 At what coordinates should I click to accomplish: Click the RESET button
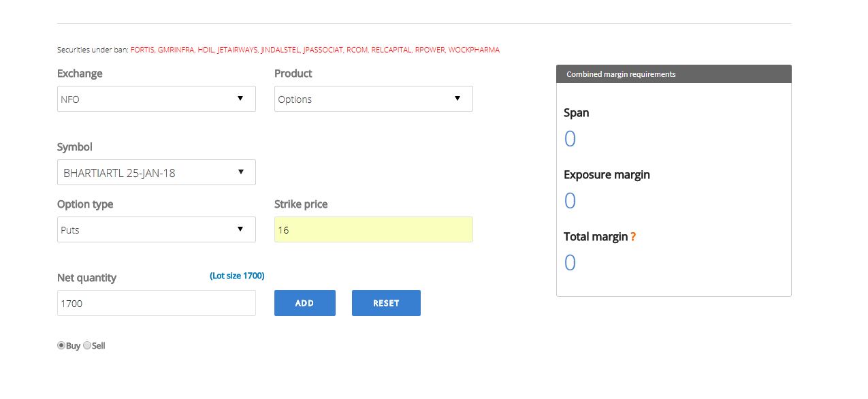click(386, 303)
